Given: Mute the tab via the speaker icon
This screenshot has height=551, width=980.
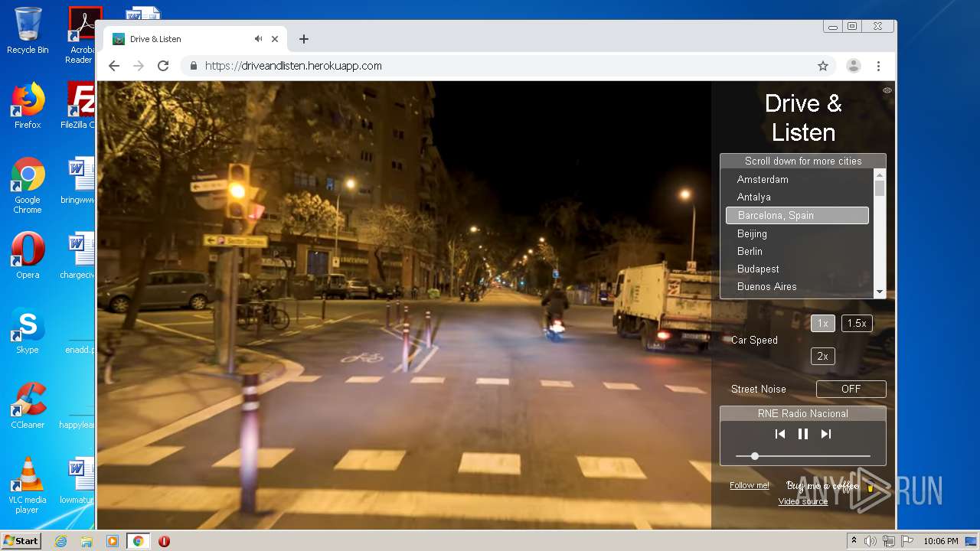Looking at the screenshot, I should coord(259,39).
